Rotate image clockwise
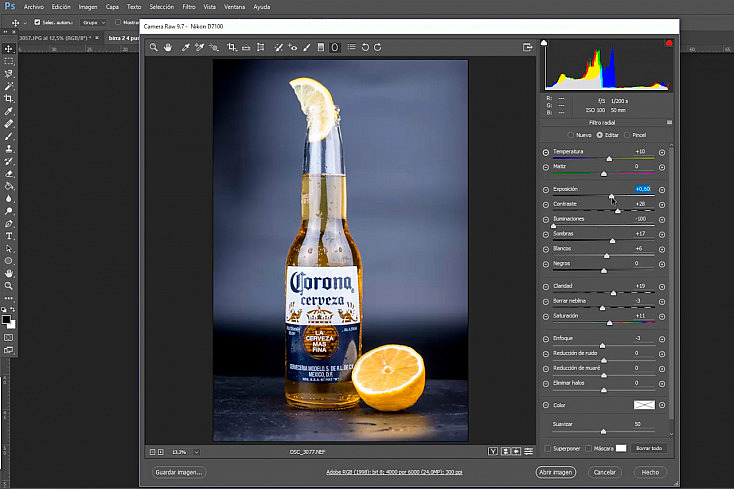734x489 pixels. [378, 47]
